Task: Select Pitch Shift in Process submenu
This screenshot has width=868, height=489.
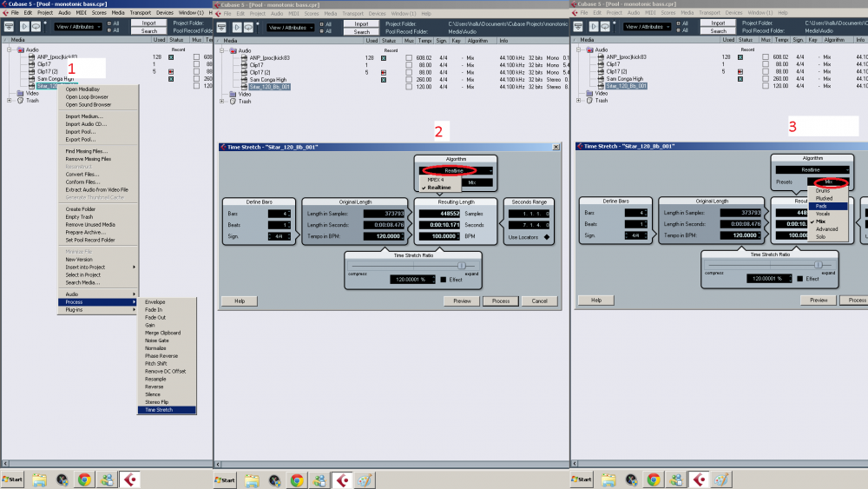Action: [x=156, y=364]
